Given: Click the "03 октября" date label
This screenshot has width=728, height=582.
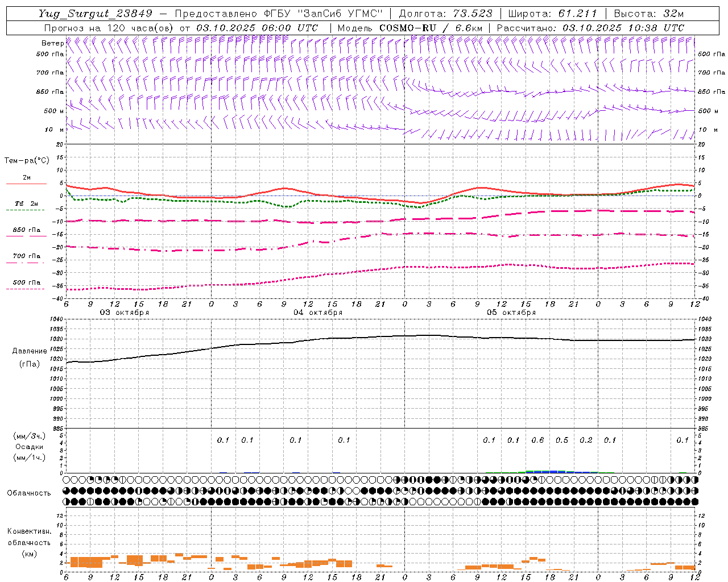Looking at the screenshot, I should click(125, 313).
